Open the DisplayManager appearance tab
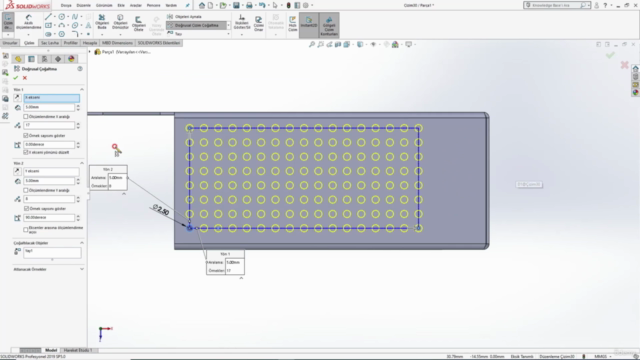 (x=71, y=59)
